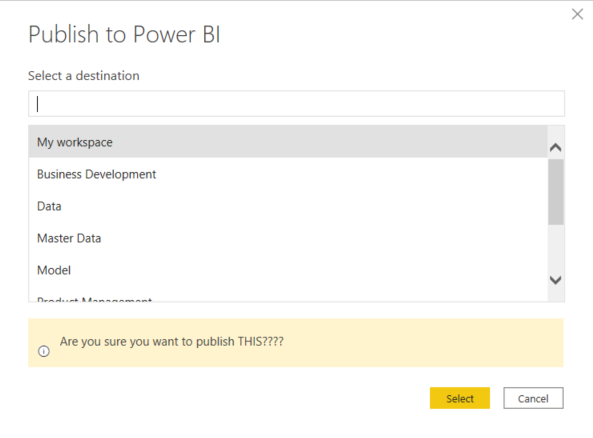This screenshot has height=438, width=593.
Task: Choose My workspace as destination
Action: tap(288, 142)
